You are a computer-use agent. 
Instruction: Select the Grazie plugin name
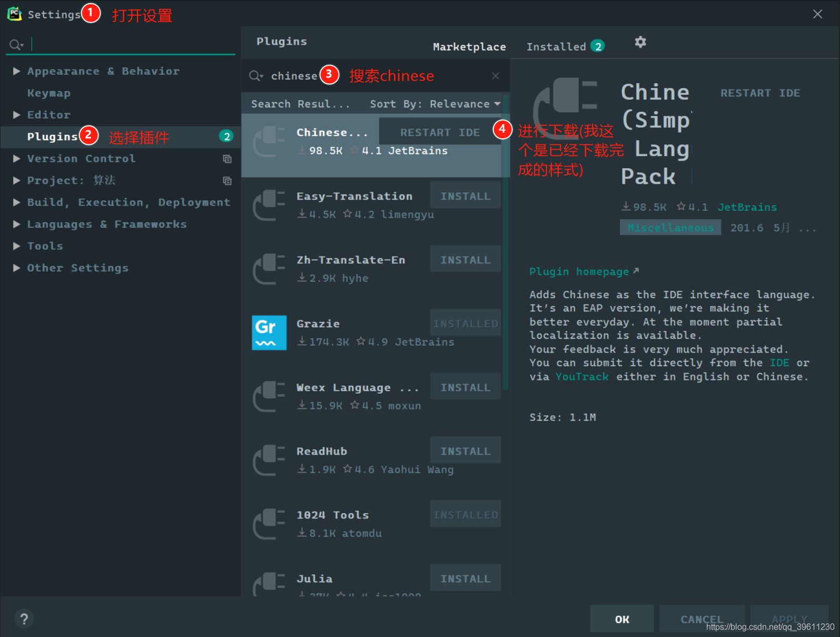318,324
